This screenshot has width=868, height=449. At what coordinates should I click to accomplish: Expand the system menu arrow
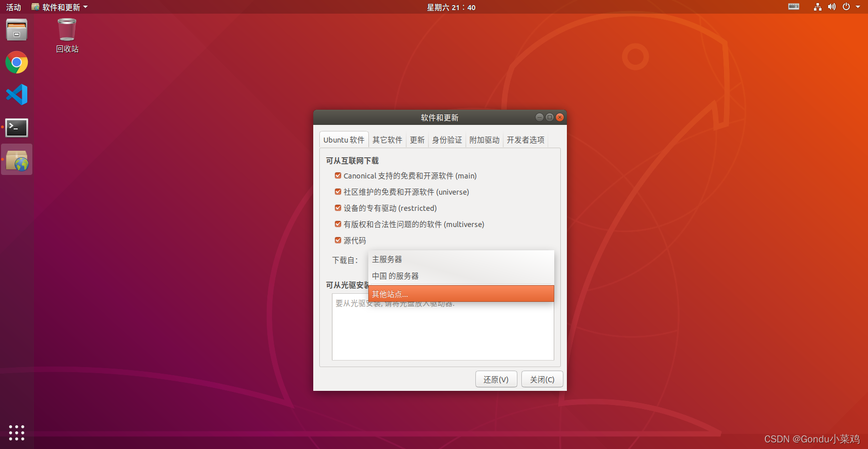click(x=858, y=7)
